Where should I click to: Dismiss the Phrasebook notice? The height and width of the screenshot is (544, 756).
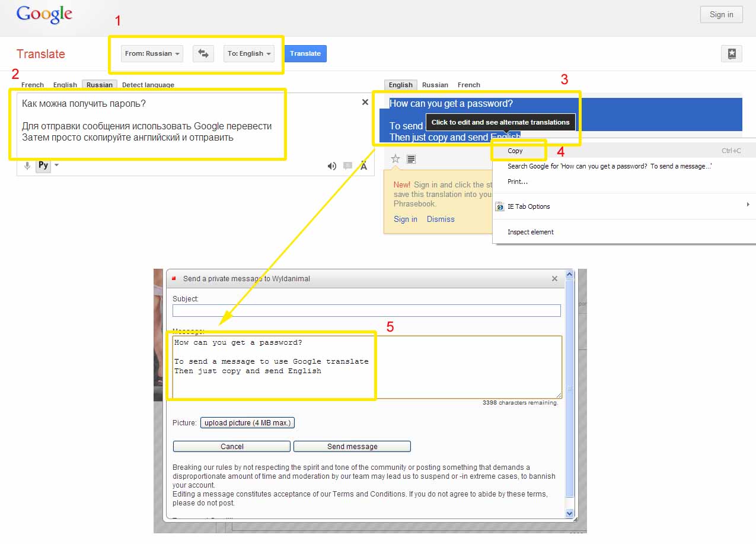point(441,219)
